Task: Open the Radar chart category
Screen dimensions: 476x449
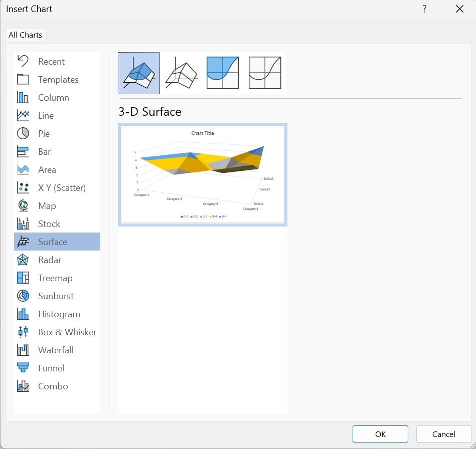Action: 49,260
